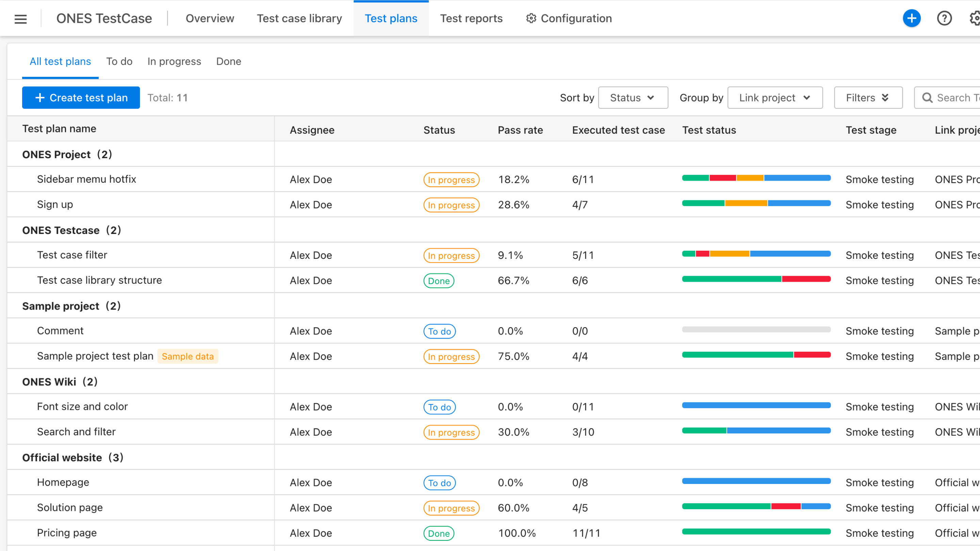
Task: Collapse Filters using the double-chevron icon
Action: pos(885,98)
